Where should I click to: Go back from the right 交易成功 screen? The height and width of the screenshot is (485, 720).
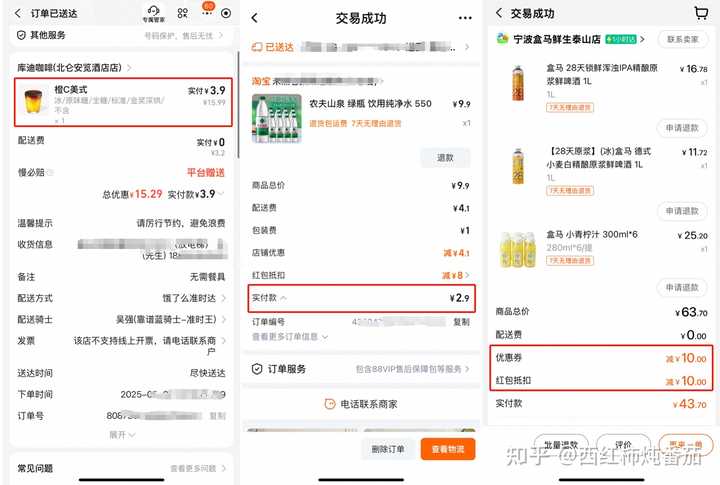[499, 13]
